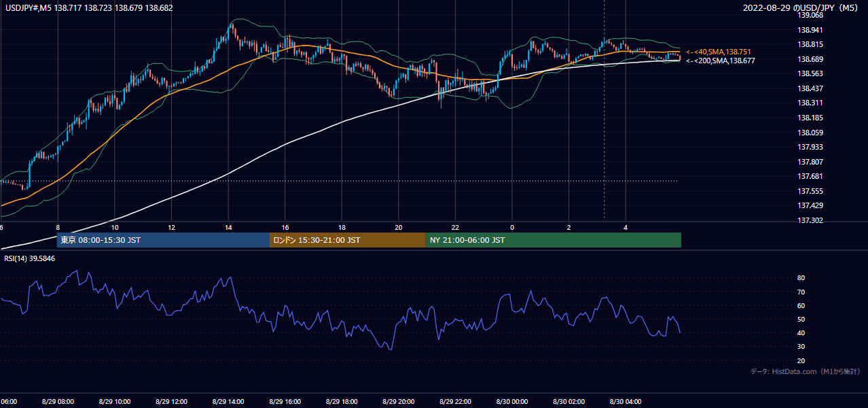Click the RSI 20 level label
The width and height of the screenshot is (868, 408).
coord(801,360)
